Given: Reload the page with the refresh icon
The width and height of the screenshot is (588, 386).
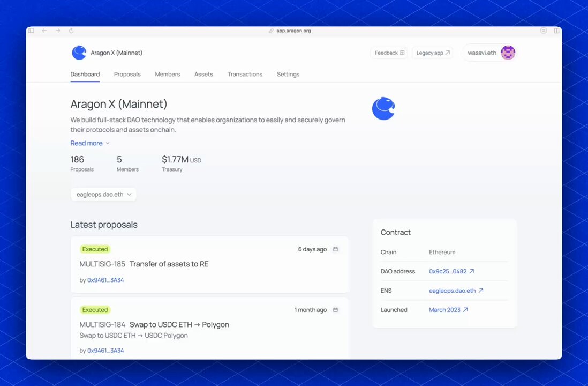Looking at the screenshot, I should [x=71, y=31].
